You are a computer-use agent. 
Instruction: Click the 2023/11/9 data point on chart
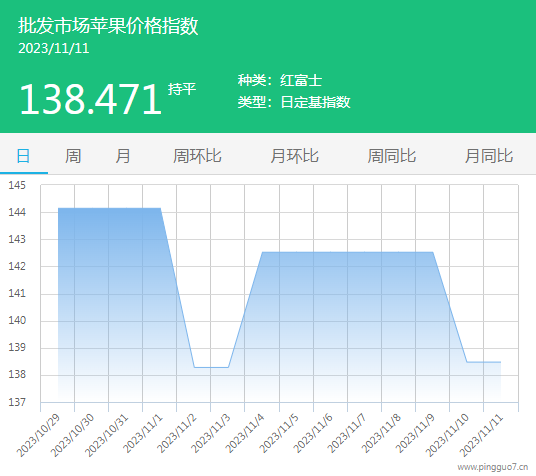point(433,252)
